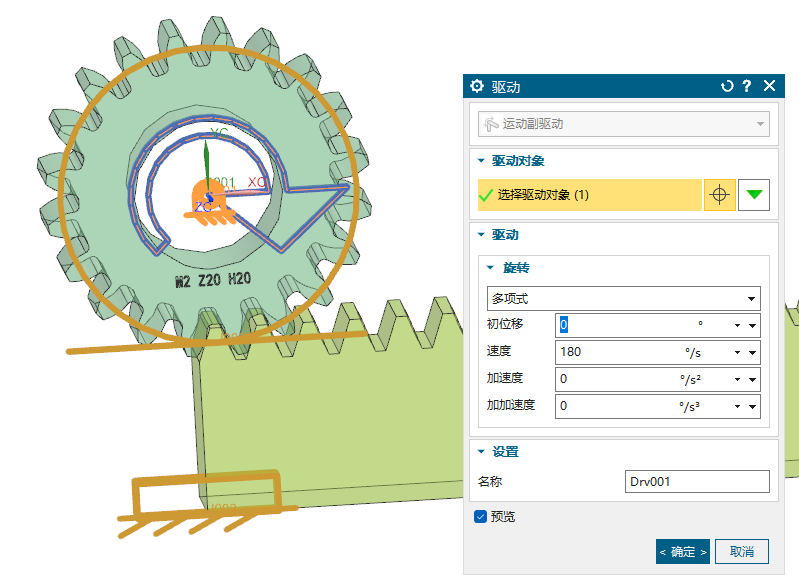Collapse the 驱动对象 section
This screenshot has width=799, height=582.
[481, 160]
